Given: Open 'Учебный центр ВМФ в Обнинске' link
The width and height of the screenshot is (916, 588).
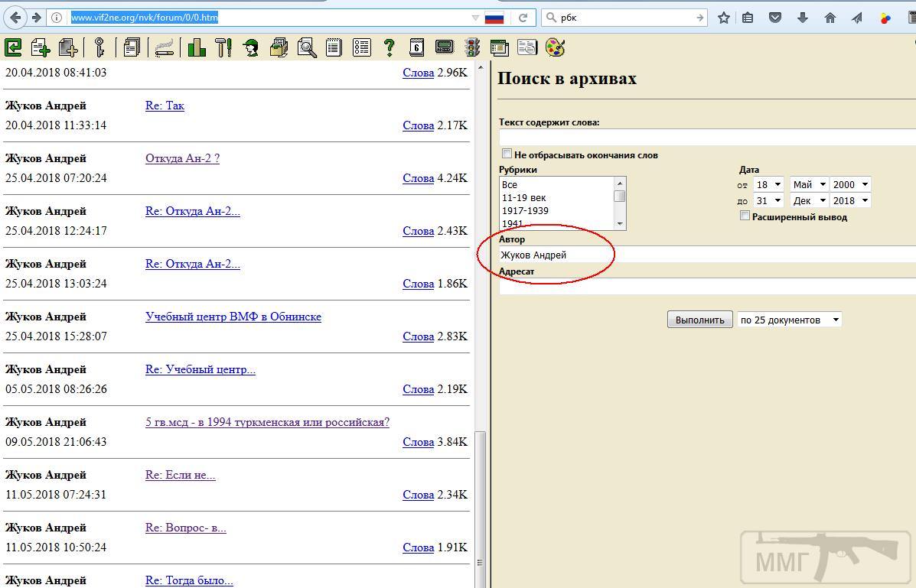Looking at the screenshot, I should coord(233,317).
